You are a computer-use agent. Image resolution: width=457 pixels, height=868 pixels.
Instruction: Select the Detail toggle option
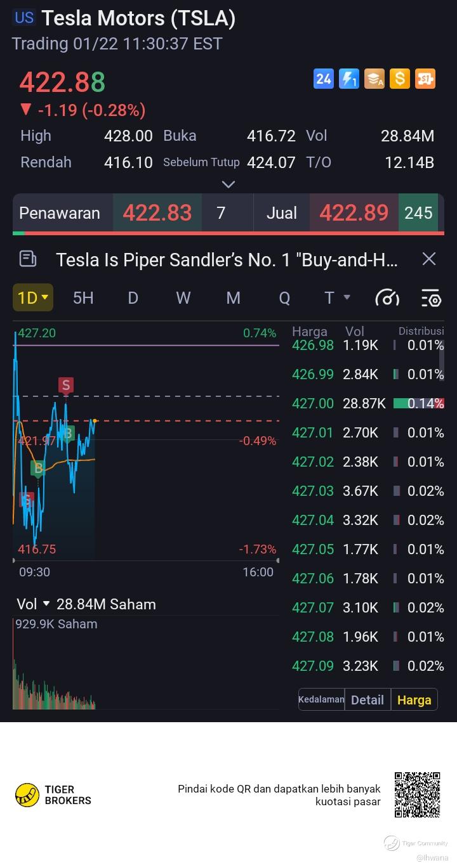(368, 699)
